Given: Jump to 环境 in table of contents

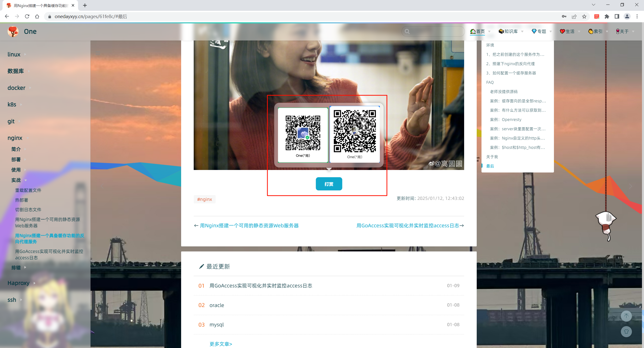Looking at the screenshot, I should (490, 45).
